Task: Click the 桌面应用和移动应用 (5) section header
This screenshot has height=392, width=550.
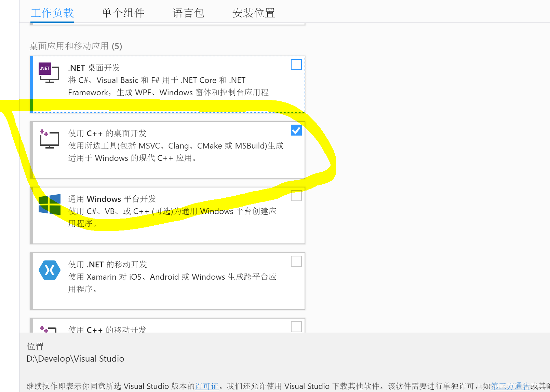Action: click(76, 46)
